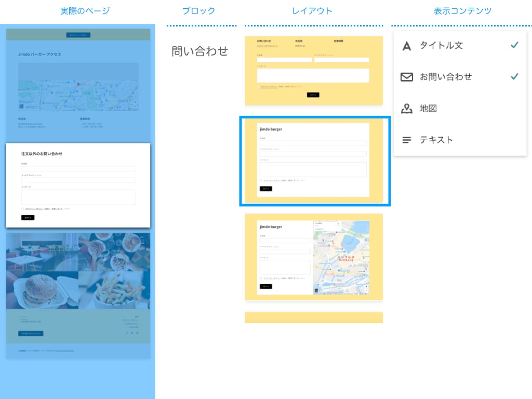This screenshot has width=532, height=399.
Task: Pick the layout with form and map
Action: click(x=314, y=257)
